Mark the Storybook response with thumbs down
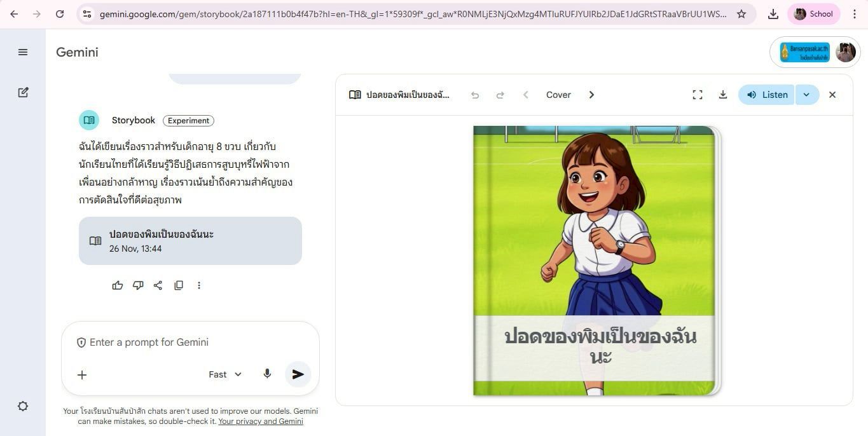Viewport: 868px width, 436px height. (138, 285)
